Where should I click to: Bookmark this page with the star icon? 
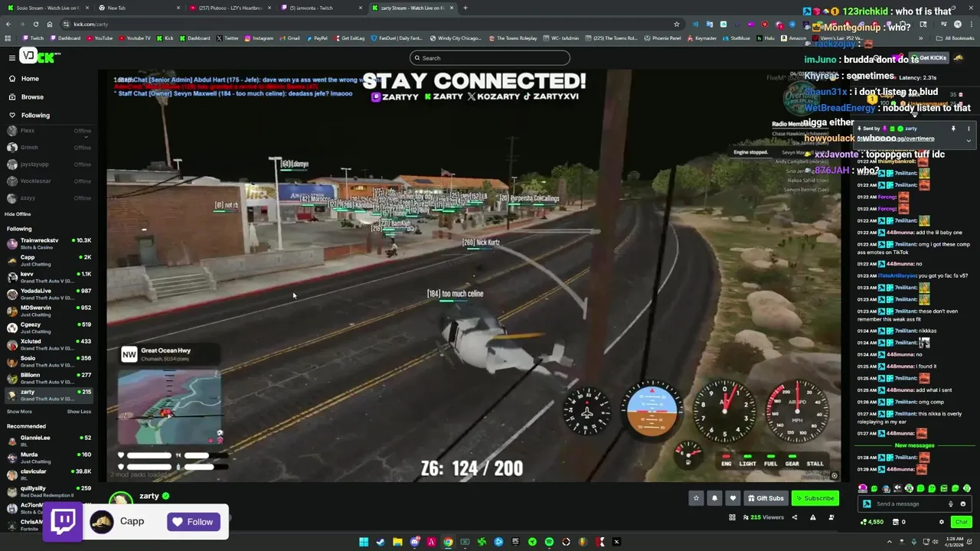tap(677, 24)
